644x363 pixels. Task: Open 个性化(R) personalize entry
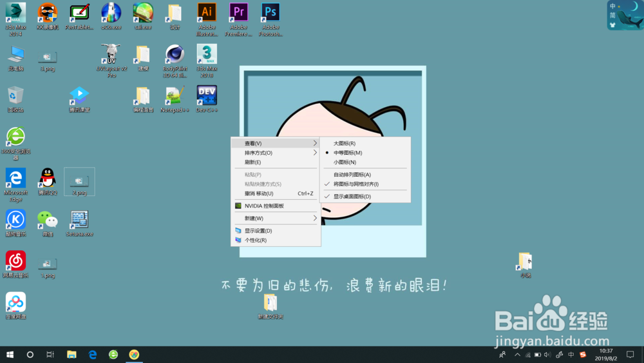tap(276, 240)
